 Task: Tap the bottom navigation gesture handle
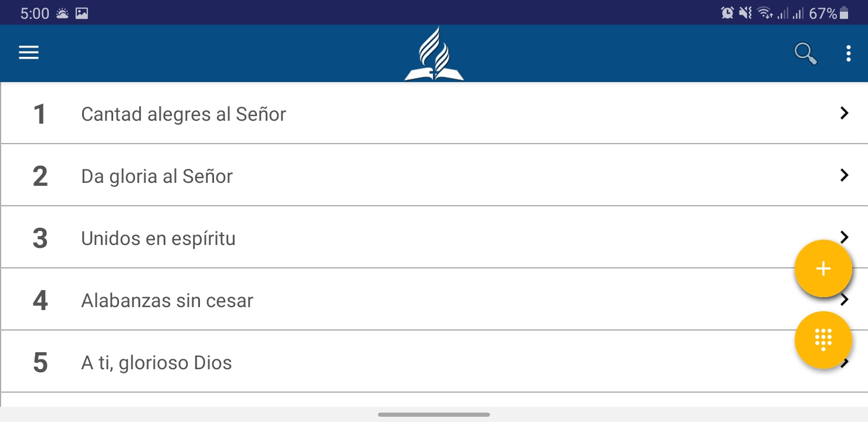434,414
